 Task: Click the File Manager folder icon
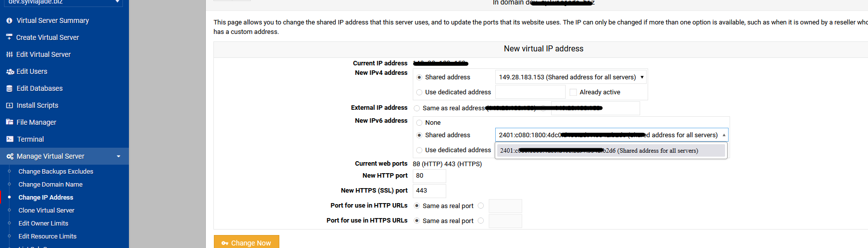9,122
